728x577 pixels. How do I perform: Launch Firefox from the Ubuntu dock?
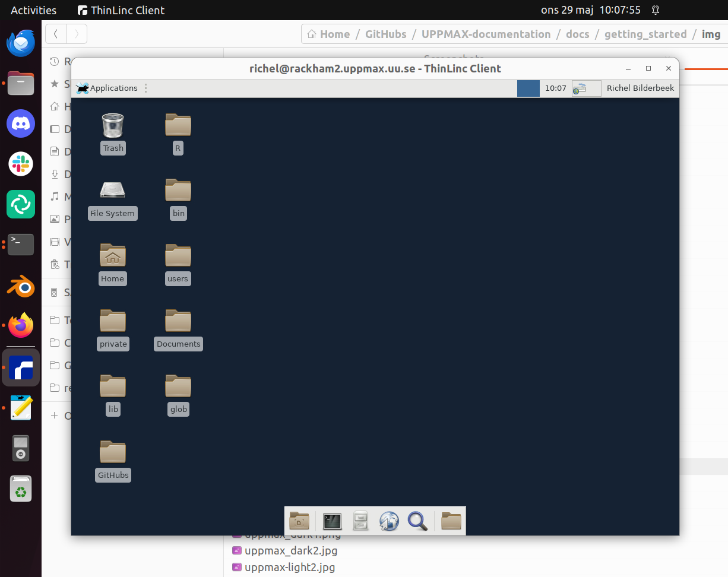pos(21,325)
